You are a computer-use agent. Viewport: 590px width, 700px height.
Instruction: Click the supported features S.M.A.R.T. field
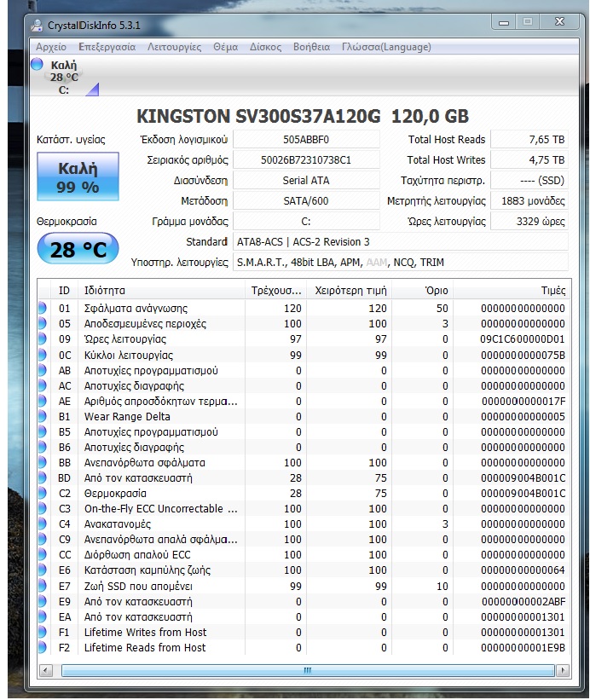(x=401, y=263)
